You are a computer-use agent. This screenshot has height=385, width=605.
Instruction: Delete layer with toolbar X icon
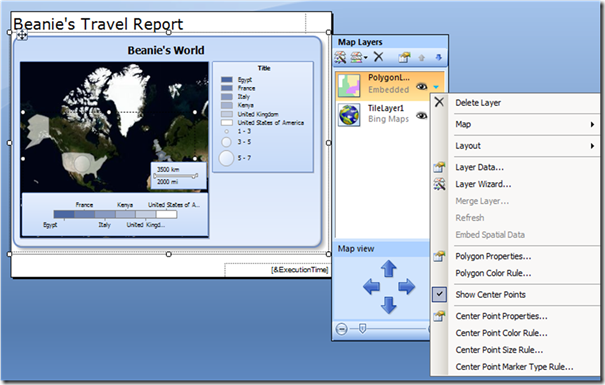[379, 57]
